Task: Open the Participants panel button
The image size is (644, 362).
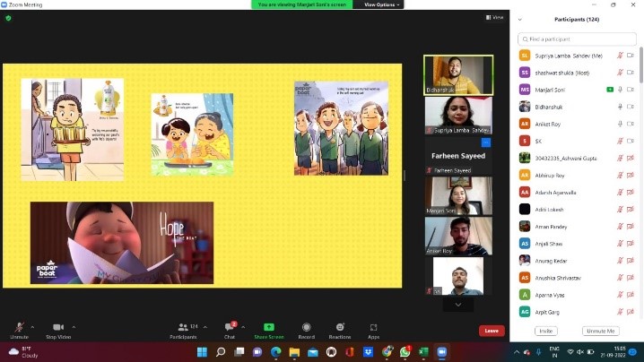Action: tap(183, 331)
